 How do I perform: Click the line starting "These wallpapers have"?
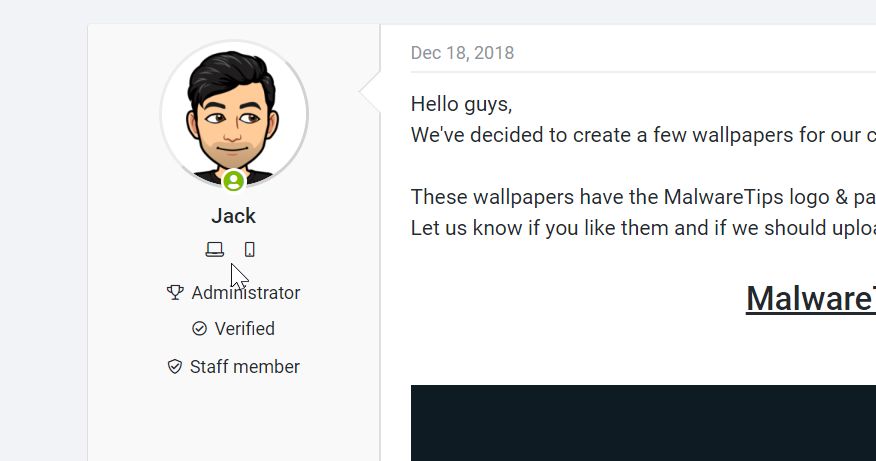point(642,197)
